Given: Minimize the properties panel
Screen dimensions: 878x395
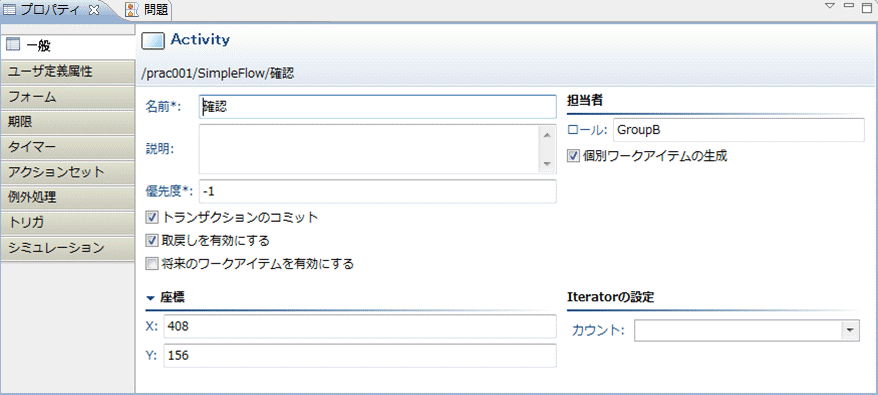Looking at the screenshot, I should tap(848, 5).
